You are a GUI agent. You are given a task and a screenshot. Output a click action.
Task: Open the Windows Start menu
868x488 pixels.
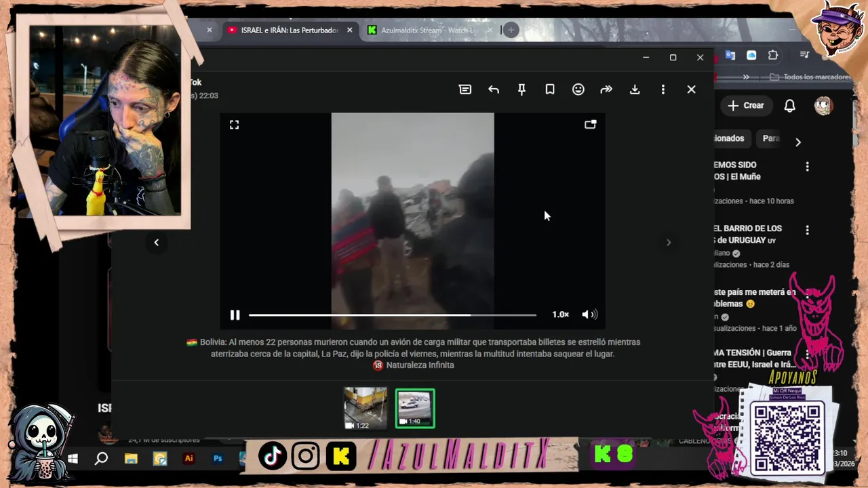pyautogui.click(x=73, y=459)
